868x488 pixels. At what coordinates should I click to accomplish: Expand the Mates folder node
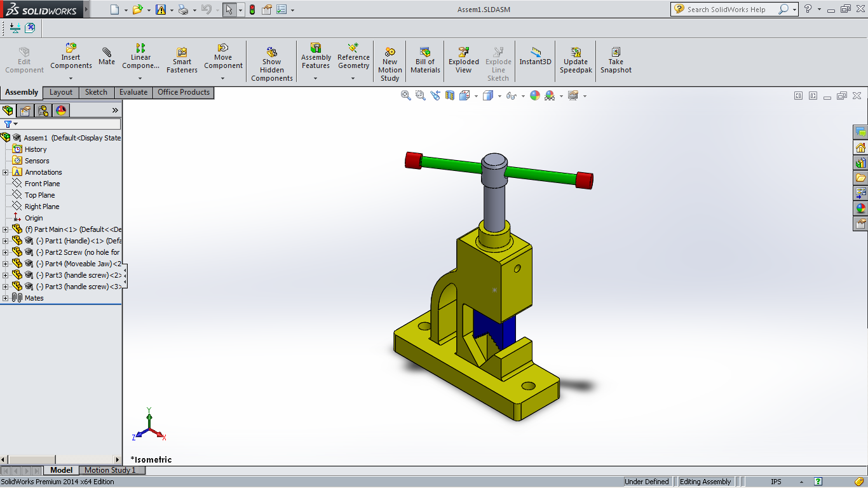pyautogui.click(x=6, y=298)
